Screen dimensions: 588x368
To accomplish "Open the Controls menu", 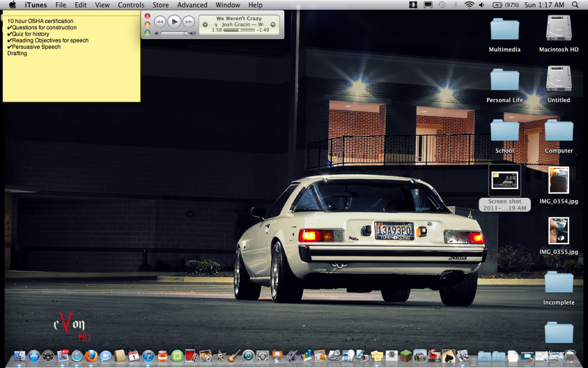I will (131, 5).
